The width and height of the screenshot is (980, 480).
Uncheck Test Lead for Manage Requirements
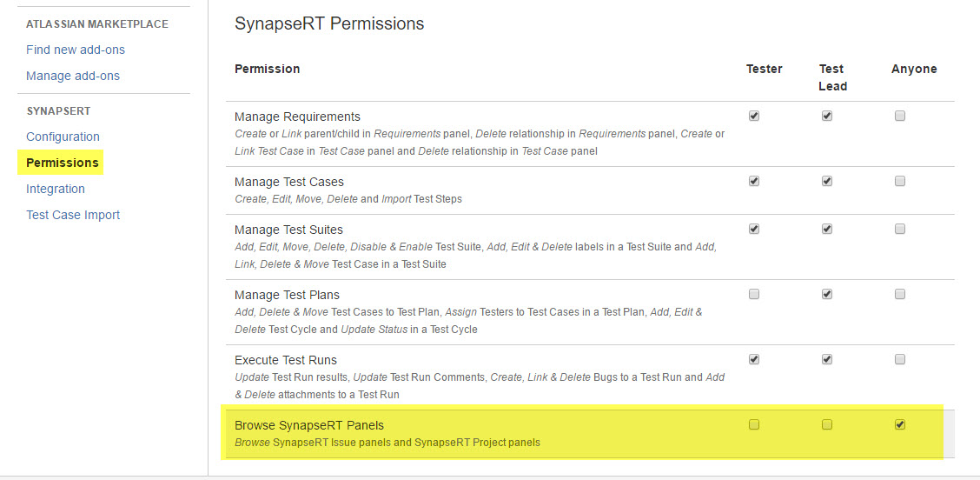pyautogui.click(x=827, y=116)
